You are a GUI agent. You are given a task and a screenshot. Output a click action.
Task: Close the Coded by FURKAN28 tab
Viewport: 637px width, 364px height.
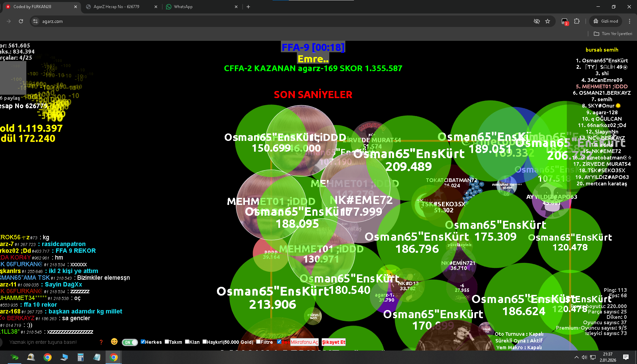[x=75, y=7]
